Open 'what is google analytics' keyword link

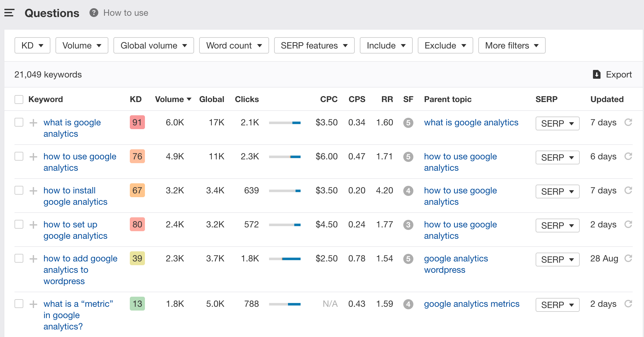72,128
